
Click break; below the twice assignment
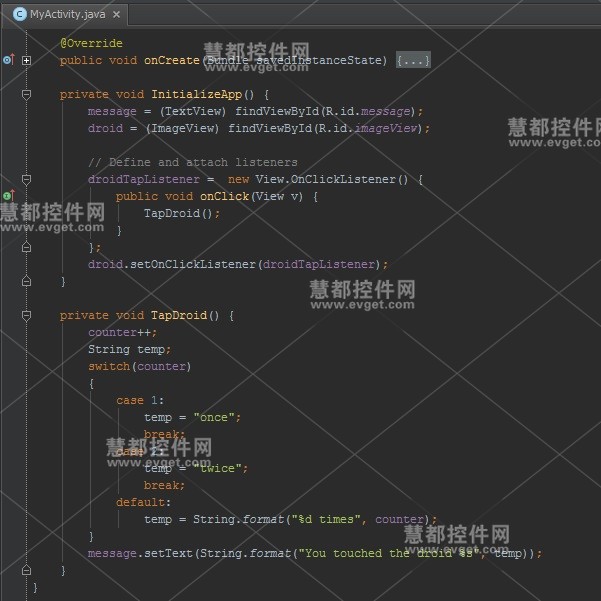point(164,485)
